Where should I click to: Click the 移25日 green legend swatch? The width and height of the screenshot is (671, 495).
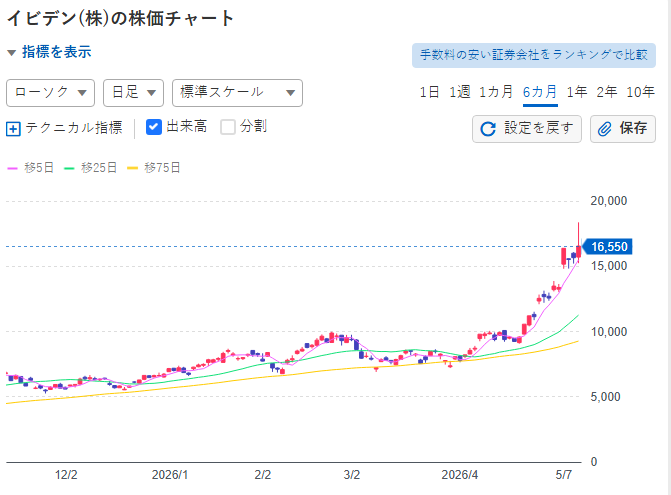point(69,168)
